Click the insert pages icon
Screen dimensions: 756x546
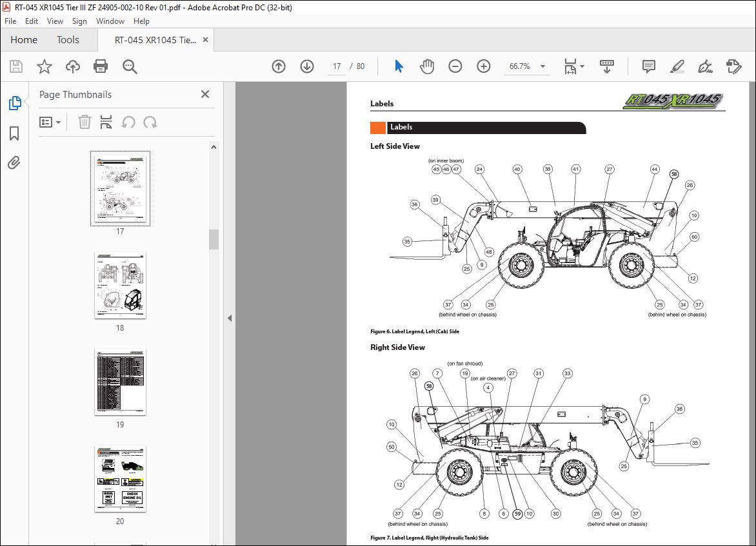coord(106,122)
